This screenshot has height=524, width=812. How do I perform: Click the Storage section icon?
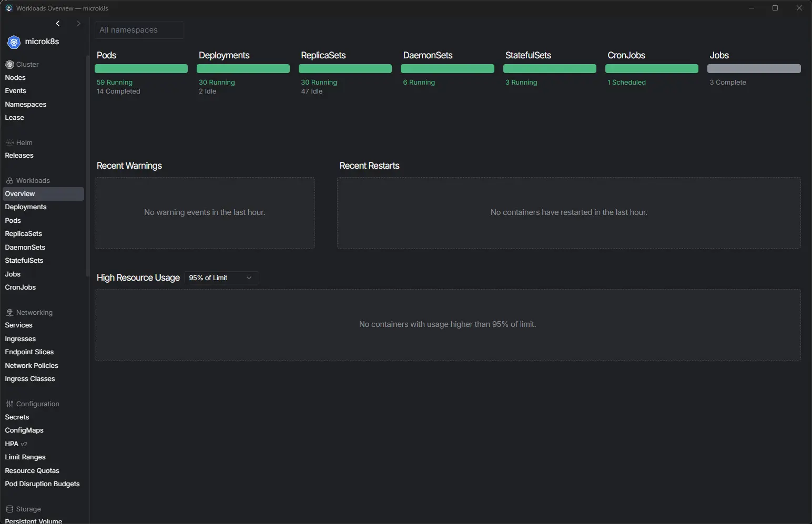click(x=9, y=509)
